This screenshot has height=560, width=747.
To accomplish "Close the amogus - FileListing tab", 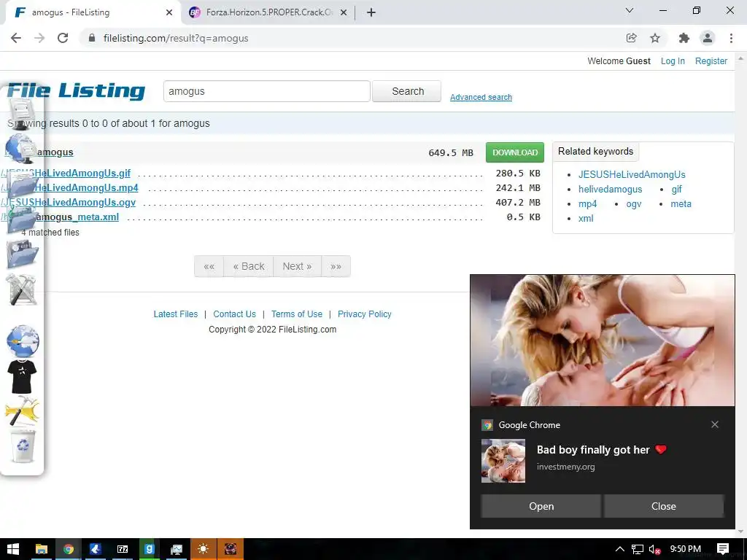I will tap(169, 12).
